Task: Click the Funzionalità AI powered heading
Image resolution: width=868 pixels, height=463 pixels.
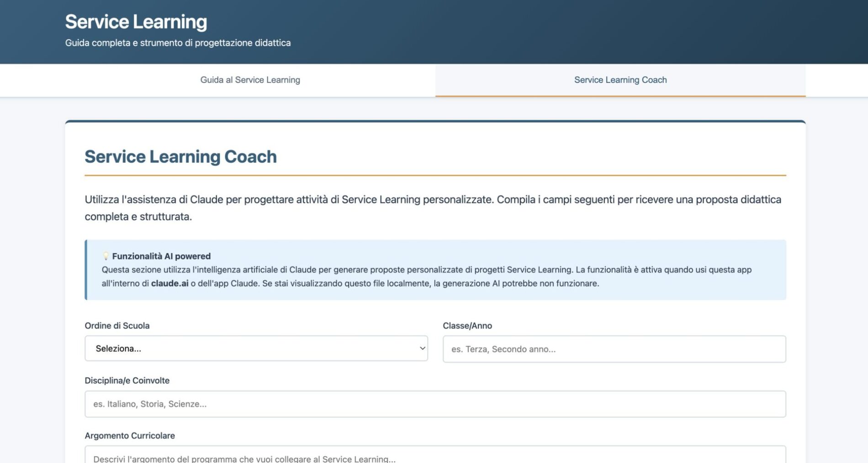Action: coord(161,256)
